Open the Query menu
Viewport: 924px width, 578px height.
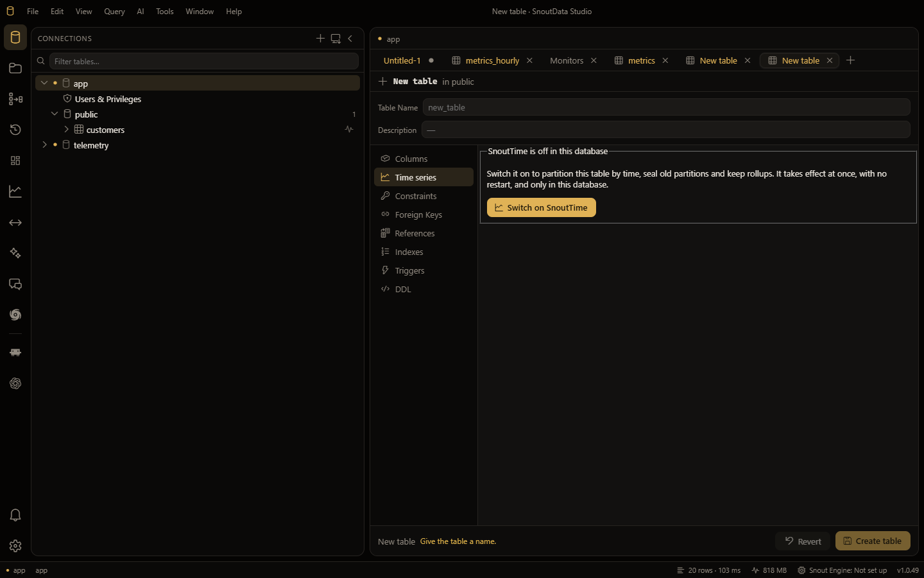(x=114, y=12)
